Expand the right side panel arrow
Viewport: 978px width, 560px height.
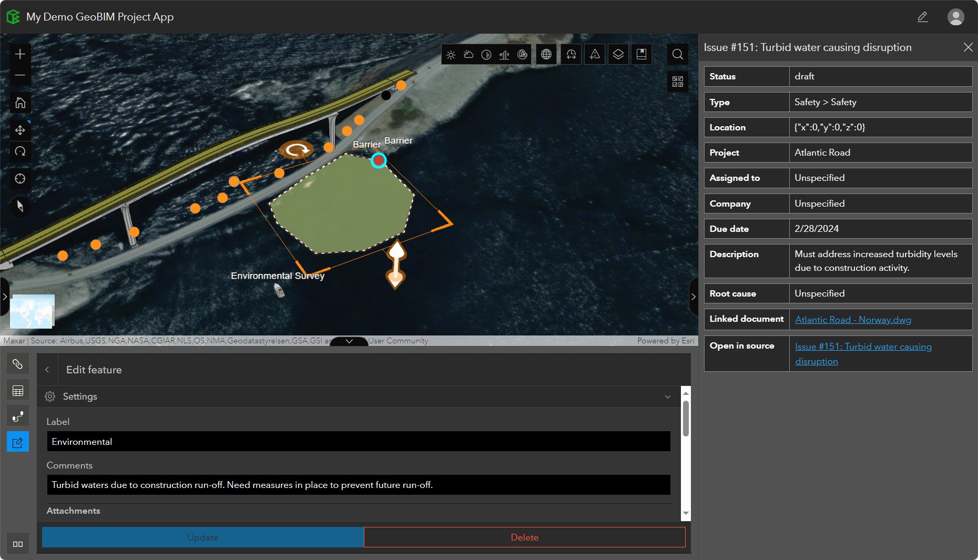[694, 297]
